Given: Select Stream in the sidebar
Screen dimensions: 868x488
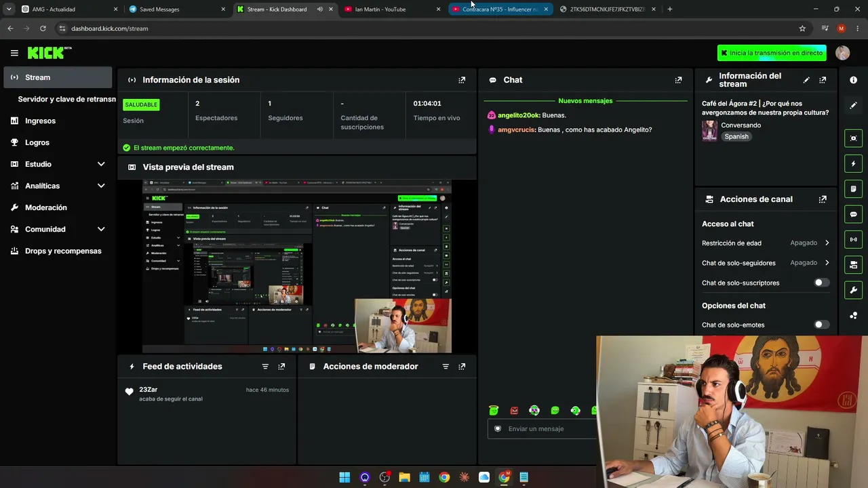Looking at the screenshot, I should click(x=58, y=77).
